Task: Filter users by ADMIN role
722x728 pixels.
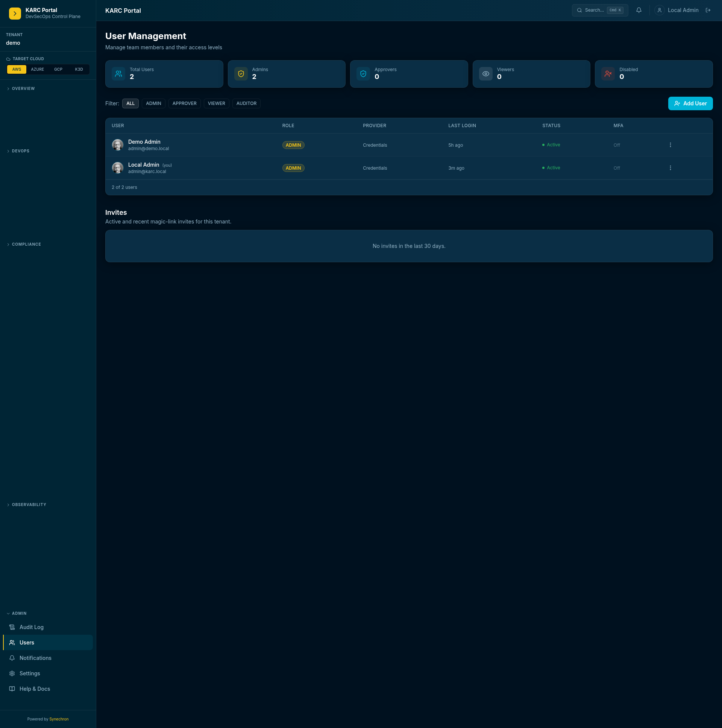Action: pyautogui.click(x=154, y=103)
